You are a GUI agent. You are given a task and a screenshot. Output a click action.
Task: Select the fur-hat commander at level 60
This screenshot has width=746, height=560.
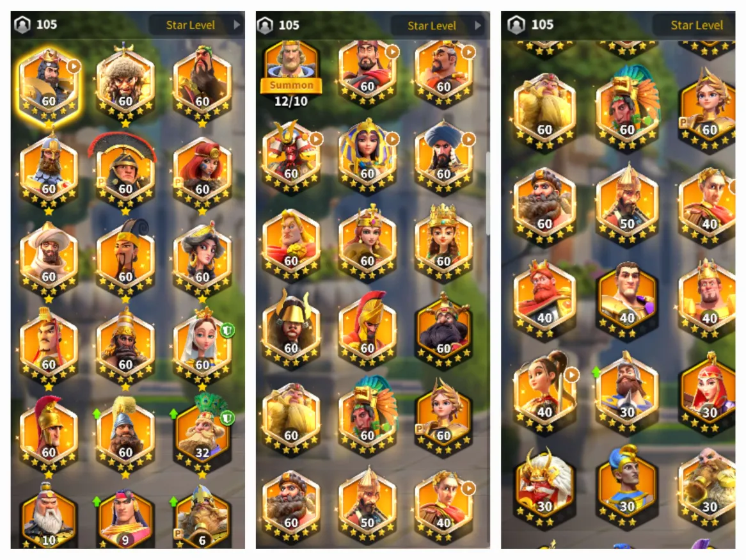pos(125,84)
